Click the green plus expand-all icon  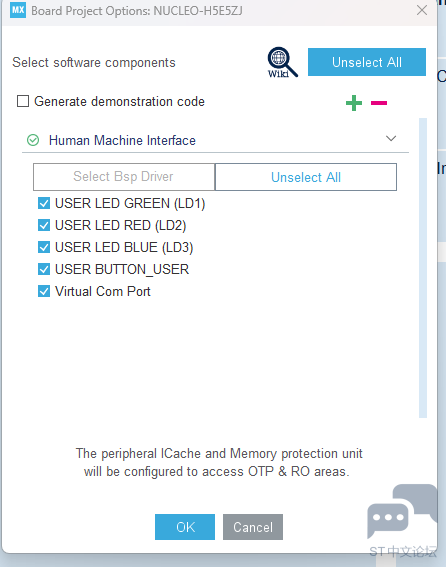click(x=354, y=103)
